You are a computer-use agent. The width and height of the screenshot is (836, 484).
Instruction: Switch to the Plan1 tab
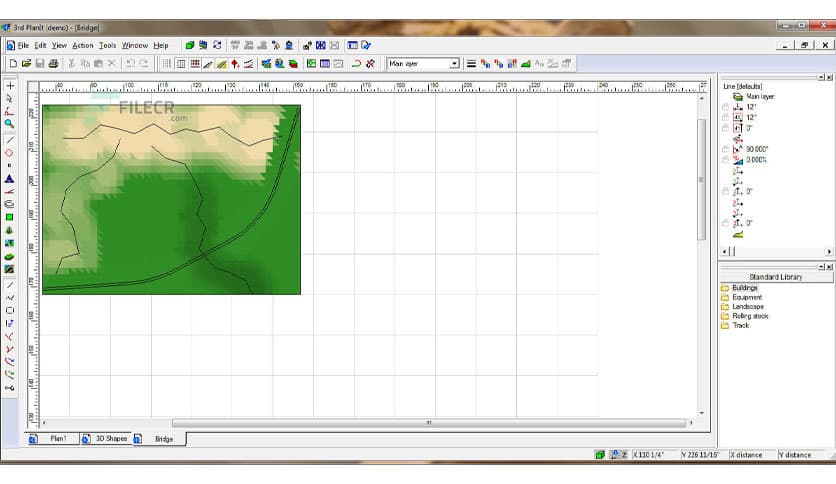(x=52, y=438)
